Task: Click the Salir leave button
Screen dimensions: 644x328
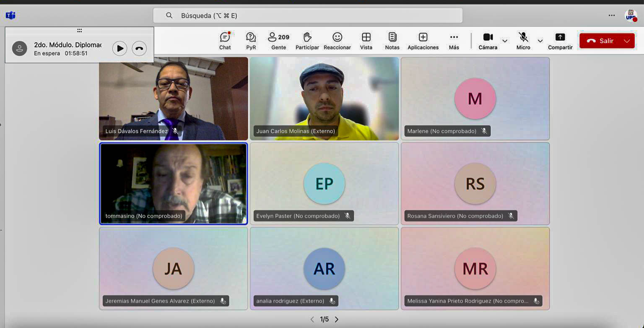Action: click(x=600, y=41)
